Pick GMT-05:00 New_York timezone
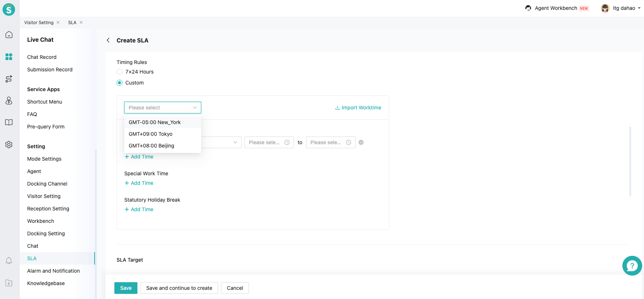Viewport: 644px width, 299px height. [x=154, y=122]
